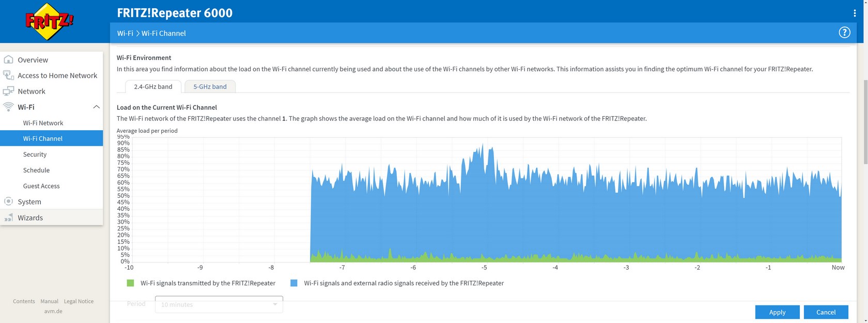Image resolution: width=868 pixels, height=323 pixels.
Task: Click the -5 marker on the time axis
Action: point(484,268)
